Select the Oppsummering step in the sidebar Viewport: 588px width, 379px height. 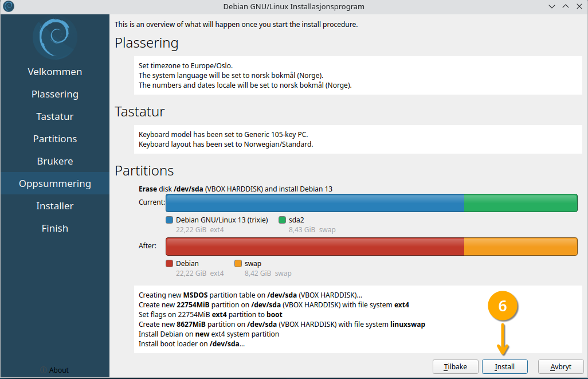click(x=55, y=183)
